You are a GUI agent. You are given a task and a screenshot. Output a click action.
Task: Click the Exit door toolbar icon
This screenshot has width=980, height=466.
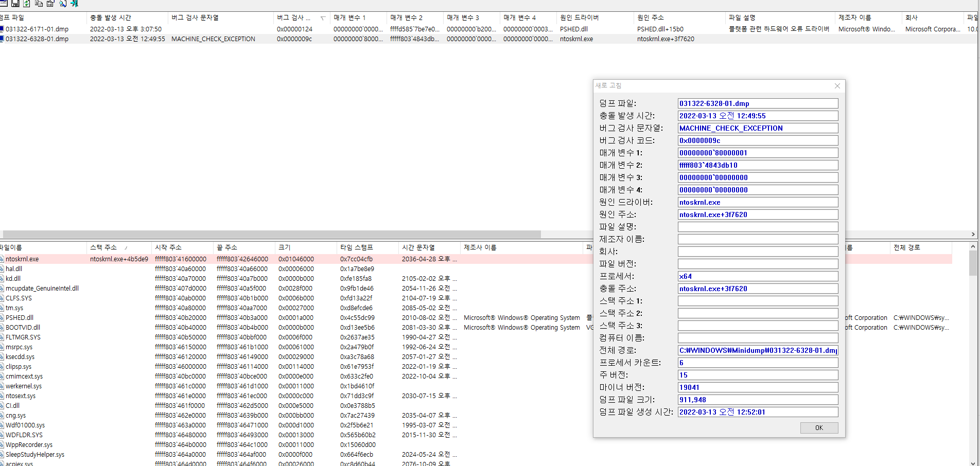tap(75, 4)
